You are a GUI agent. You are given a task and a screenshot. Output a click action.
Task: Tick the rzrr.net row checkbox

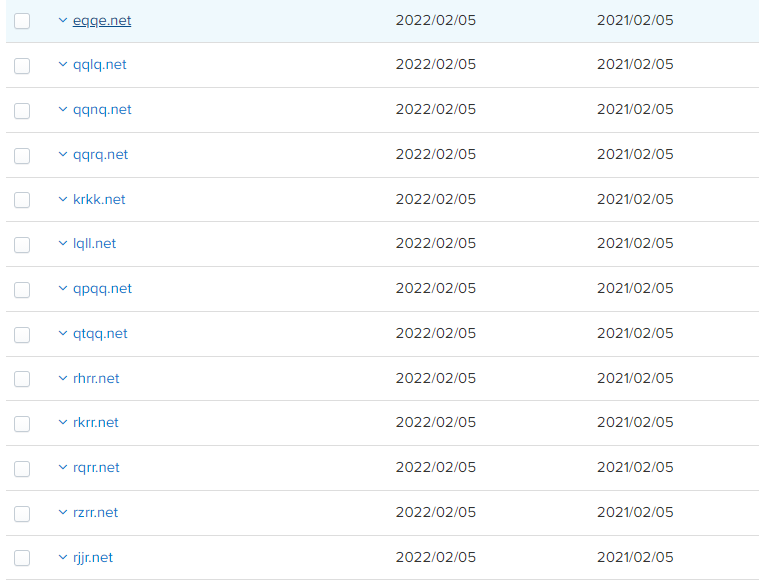coord(22,514)
